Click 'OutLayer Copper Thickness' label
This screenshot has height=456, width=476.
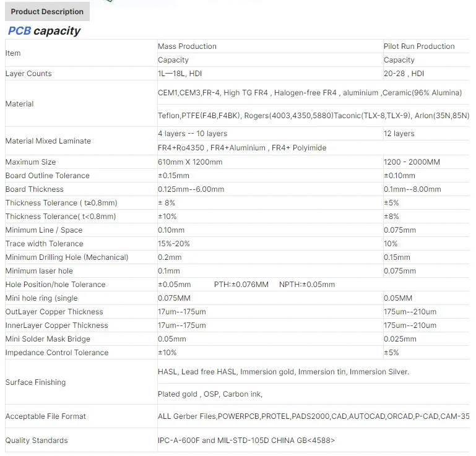tap(54, 312)
